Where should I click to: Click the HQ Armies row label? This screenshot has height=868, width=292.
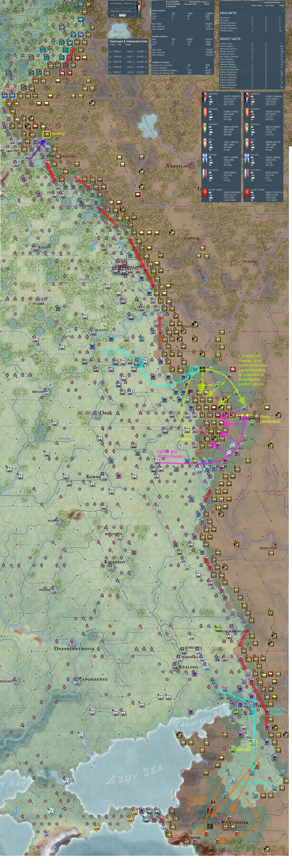(x=225, y=18)
